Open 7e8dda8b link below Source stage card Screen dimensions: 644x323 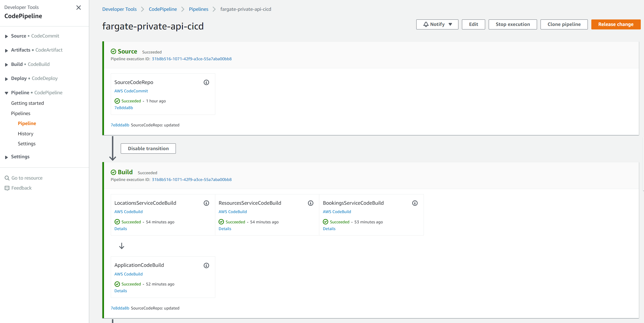pos(120,125)
